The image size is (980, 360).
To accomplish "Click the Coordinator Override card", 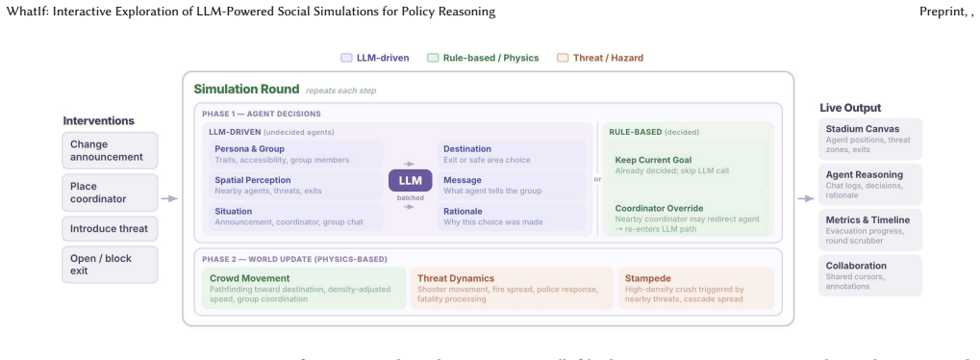I will click(688, 215).
